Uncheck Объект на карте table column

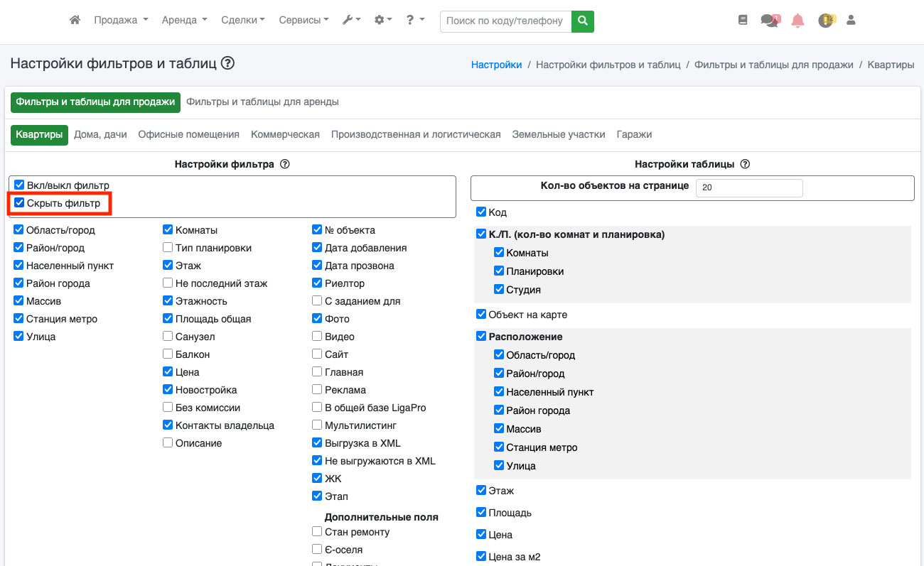(481, 314)
